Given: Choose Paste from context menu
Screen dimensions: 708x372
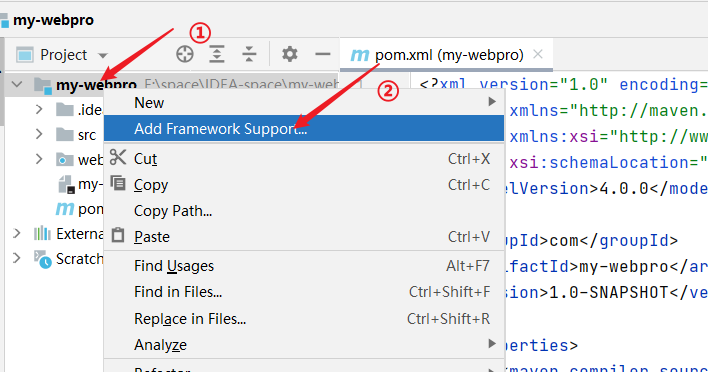Looking at the screenshot, I should point(304,237).
